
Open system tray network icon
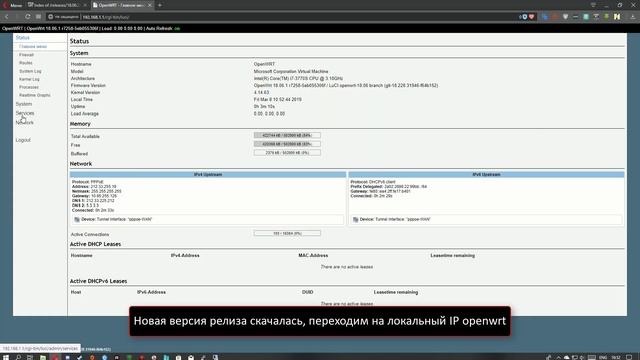tap(574, 357)
